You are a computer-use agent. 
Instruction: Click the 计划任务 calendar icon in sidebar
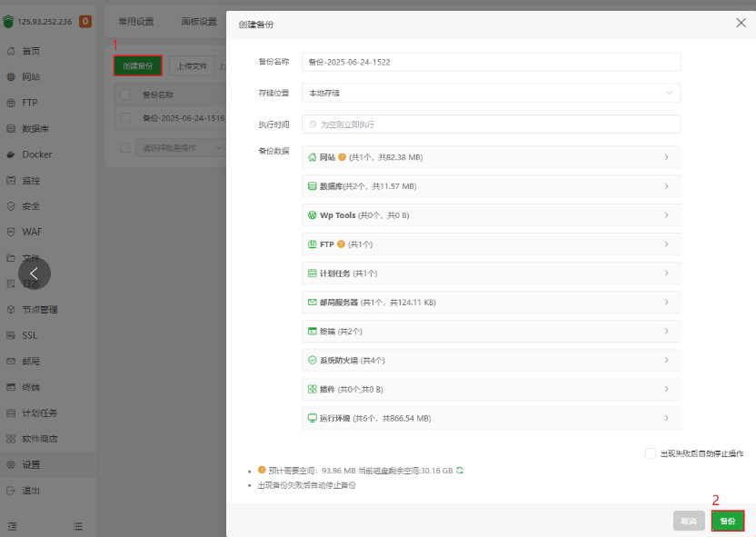coord(11,413)
